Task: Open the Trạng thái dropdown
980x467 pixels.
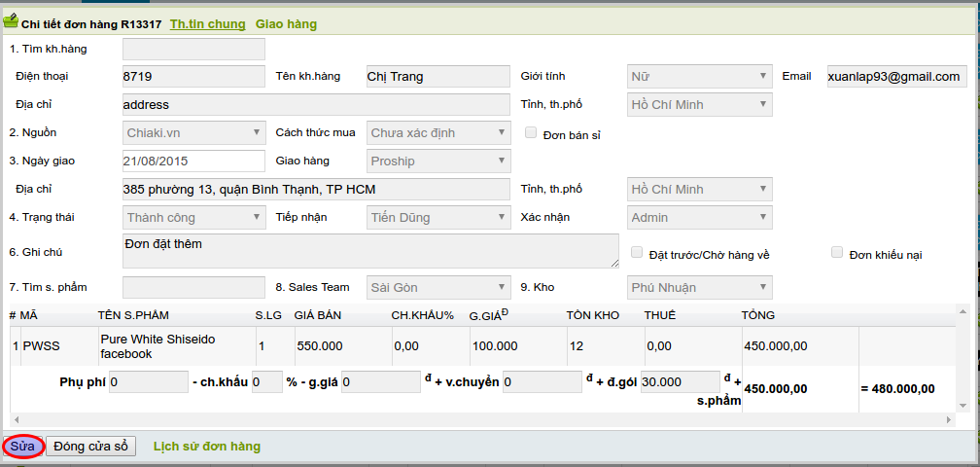Action: coord(193,217)
